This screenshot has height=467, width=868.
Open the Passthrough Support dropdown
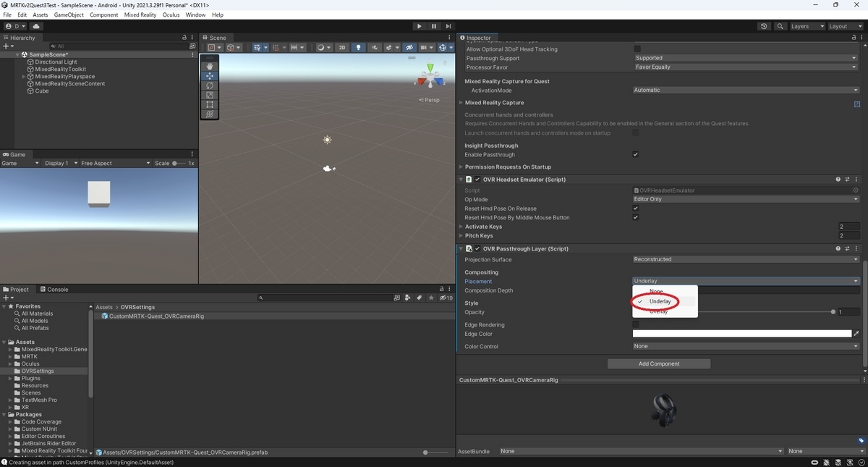coord(746,58)
